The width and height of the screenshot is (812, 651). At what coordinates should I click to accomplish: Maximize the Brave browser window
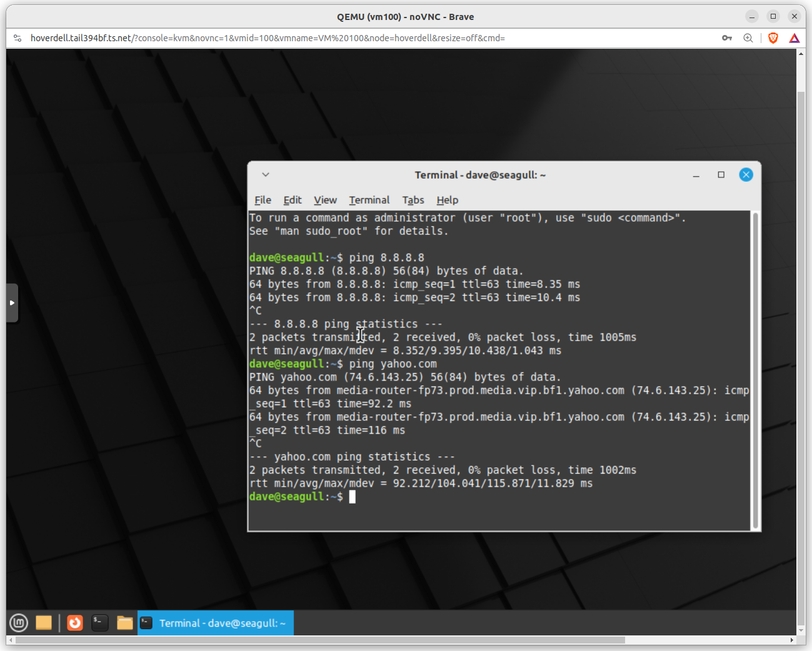click(x=773, y=16)
